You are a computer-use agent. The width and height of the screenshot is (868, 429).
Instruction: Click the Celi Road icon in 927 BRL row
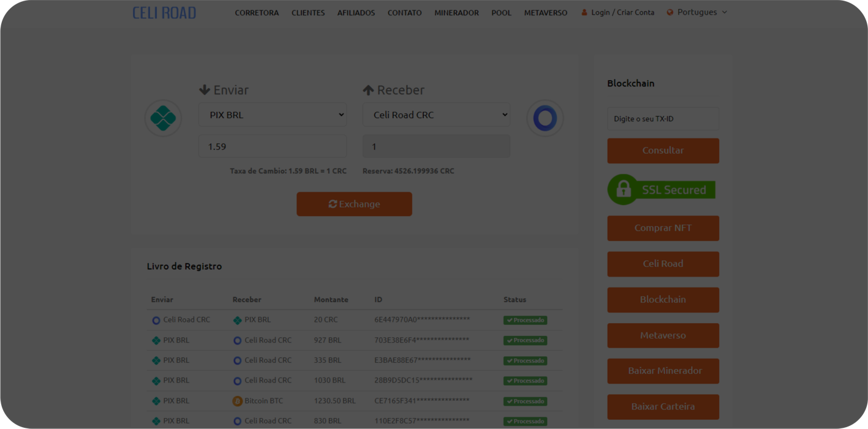pyautogui.click(x=238, y=340)
